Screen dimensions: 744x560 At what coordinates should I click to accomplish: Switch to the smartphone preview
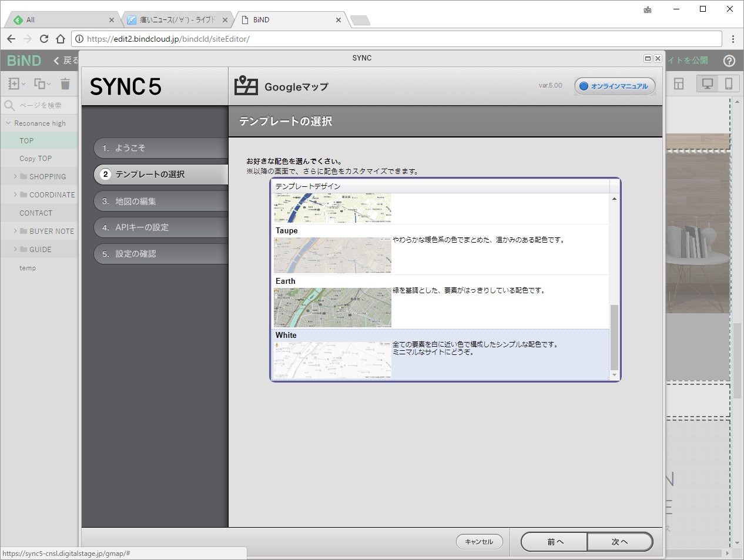point(729,83)
